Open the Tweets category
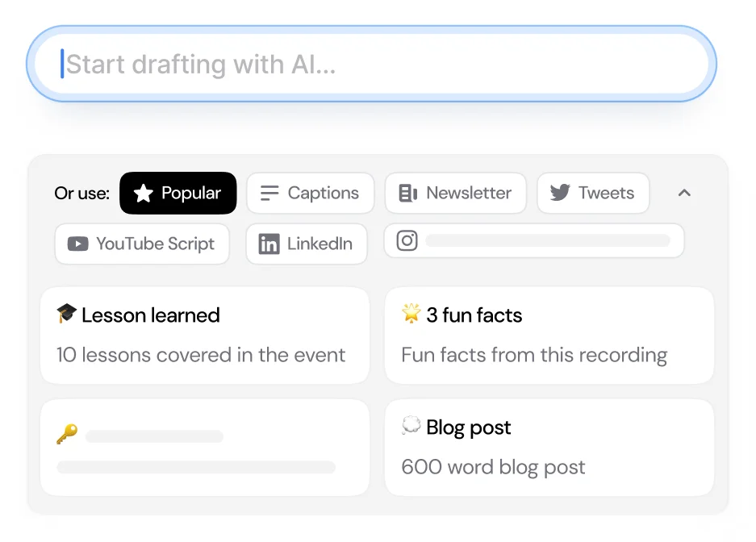The height and width of the screenshot is (542, 756). click(x=593, y=193)
